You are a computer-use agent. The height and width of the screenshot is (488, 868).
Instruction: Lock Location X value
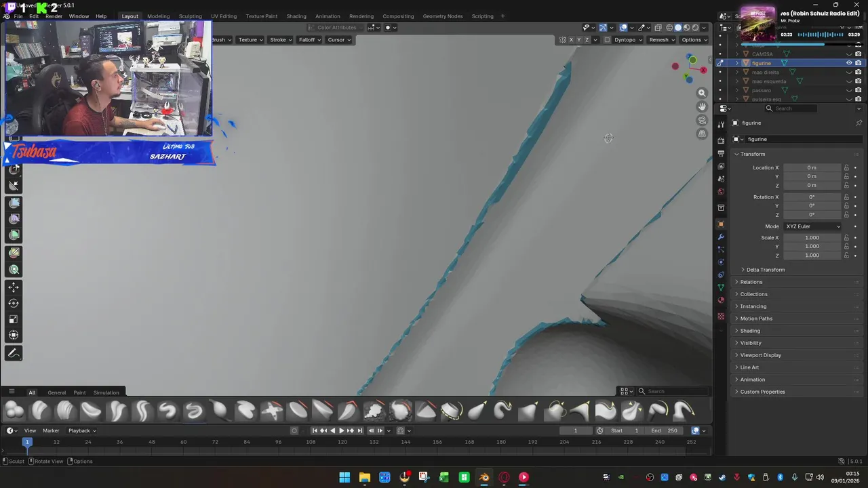pos(846,167)
